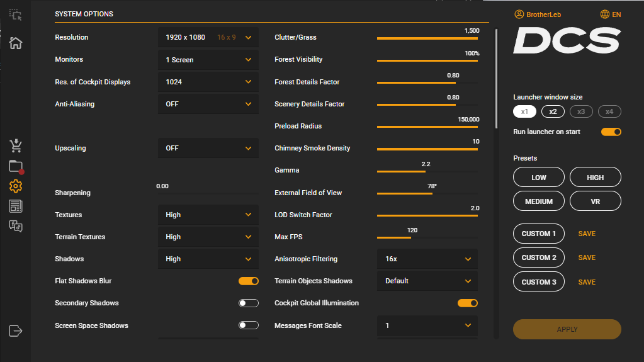Click the logout exit icon at sidebar bottom

[16, 331]
